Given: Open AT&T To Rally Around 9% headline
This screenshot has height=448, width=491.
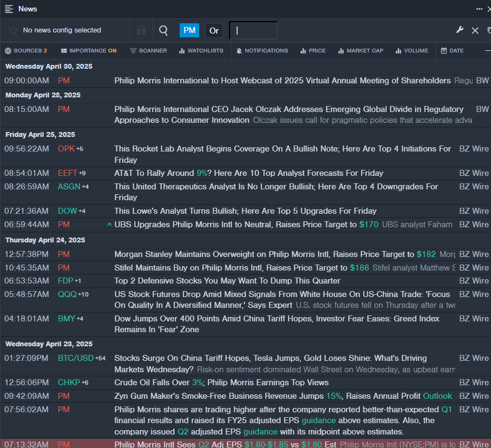Looking at the screenshot, I should click(x=248, y=173).
